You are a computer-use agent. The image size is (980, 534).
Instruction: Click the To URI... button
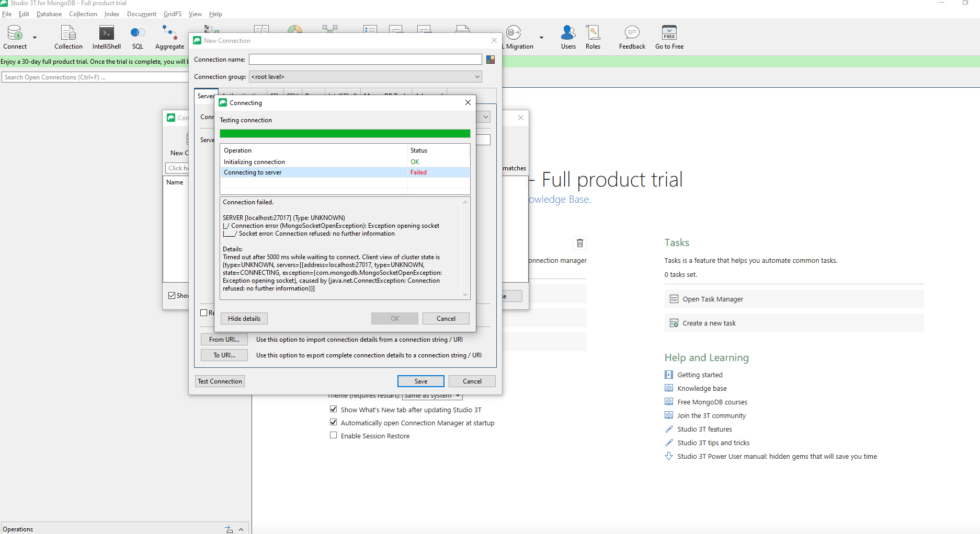pyautogui.click(x=224, y=355)
